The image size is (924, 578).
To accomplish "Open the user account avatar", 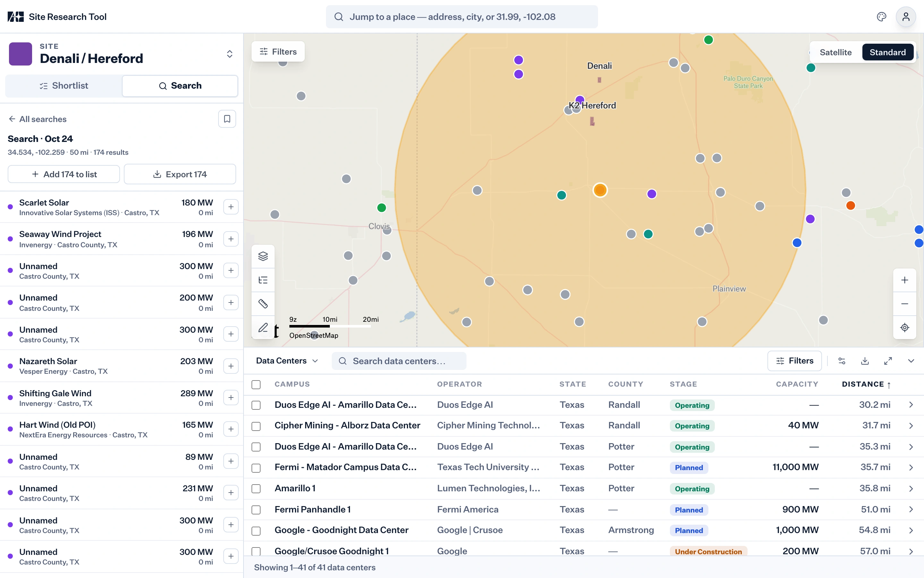I will tap(906, 17).
